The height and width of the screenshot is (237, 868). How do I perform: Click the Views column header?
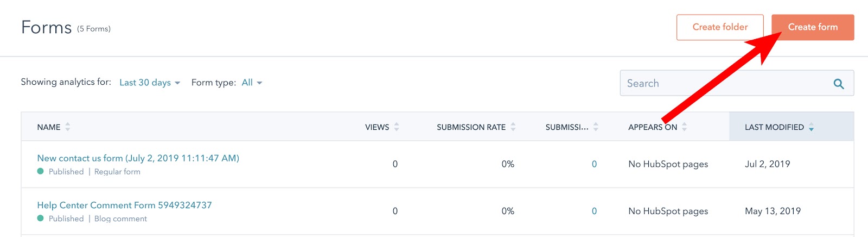click(x=377, y=127)
